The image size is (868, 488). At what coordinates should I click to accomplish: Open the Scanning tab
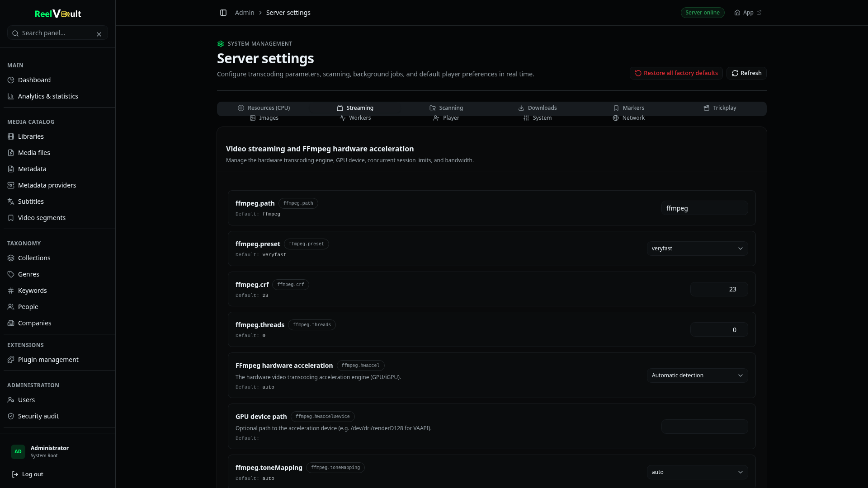point(446,108)
